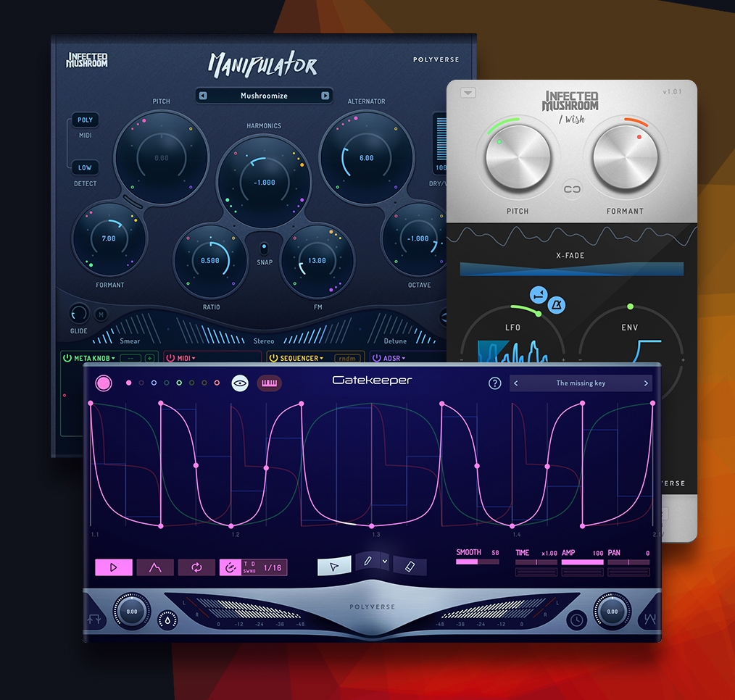Screen dimensions: 735x700
Task: Adjust the TIME slider bar
Action: (536, 562)
